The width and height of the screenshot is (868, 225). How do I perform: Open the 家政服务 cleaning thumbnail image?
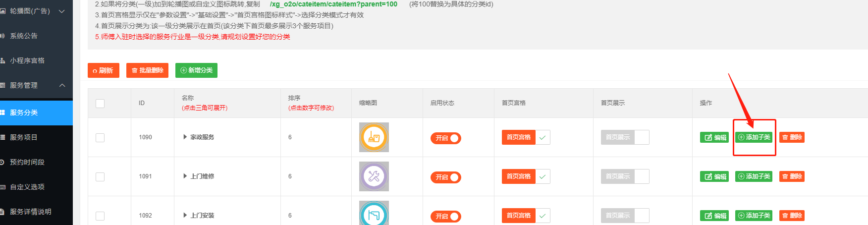(x=374, y=137)
